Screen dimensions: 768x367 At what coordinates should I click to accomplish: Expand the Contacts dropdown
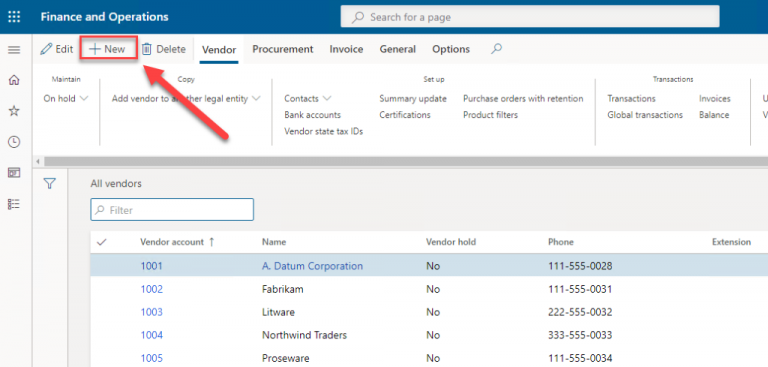click(x=308, y=98)
